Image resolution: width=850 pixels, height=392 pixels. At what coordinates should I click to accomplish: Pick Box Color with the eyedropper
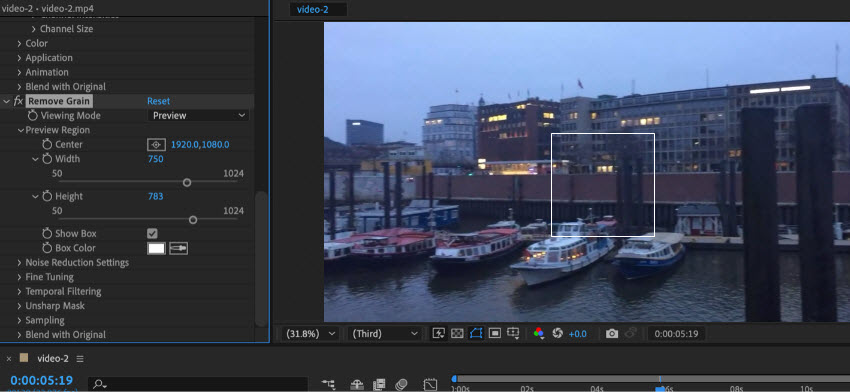[x=178, y=248]
